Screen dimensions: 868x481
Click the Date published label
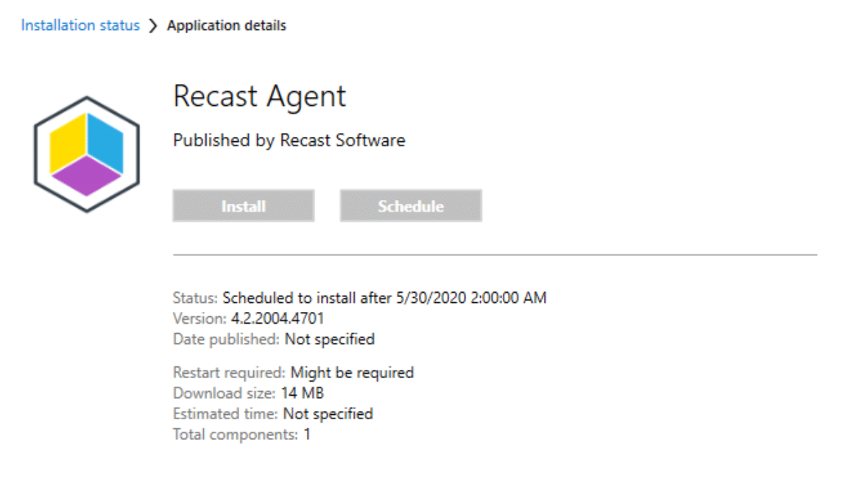(x=226, y=339)
